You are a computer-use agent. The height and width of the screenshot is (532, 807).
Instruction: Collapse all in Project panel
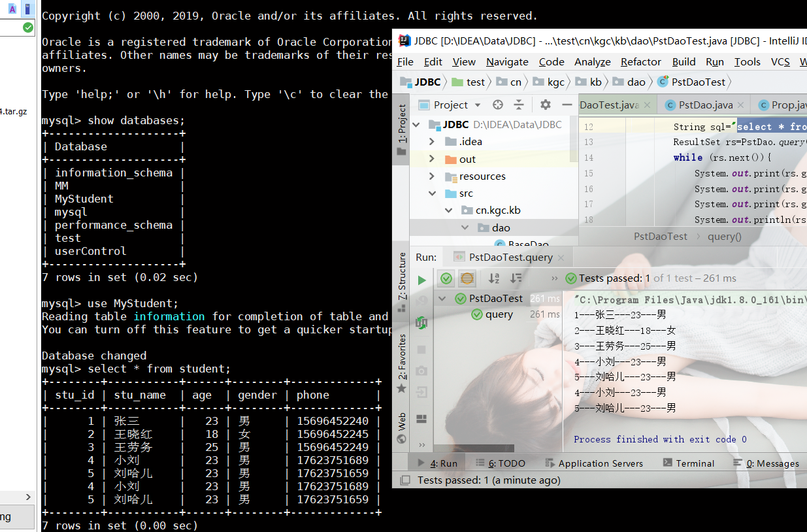(x=519, y=105)
